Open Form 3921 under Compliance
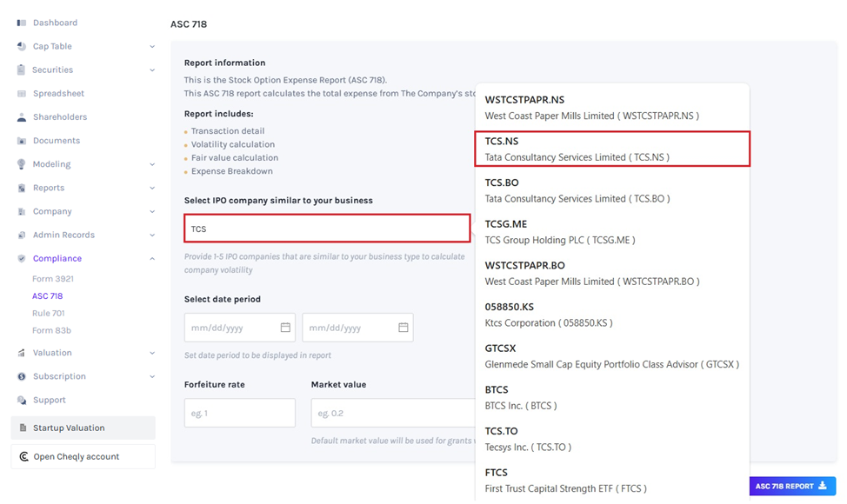 coord(52,279)
